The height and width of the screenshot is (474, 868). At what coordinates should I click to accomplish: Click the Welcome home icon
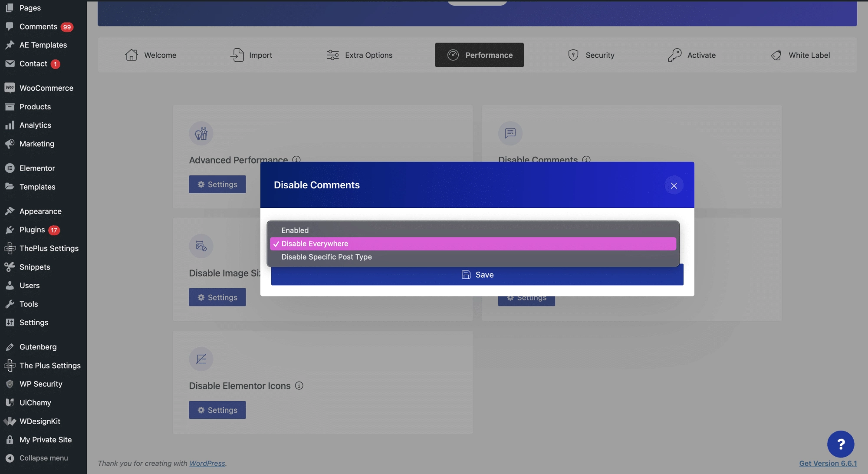[131, 55]
